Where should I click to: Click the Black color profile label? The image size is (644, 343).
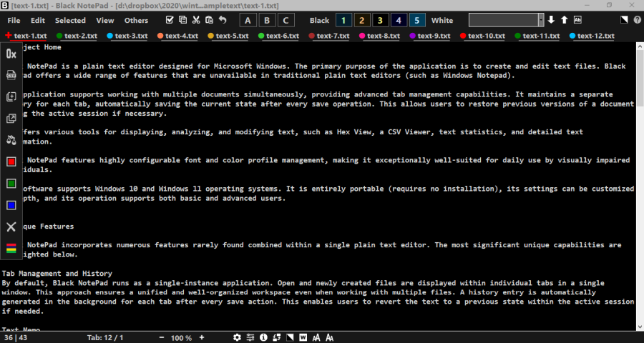point(320,20)
